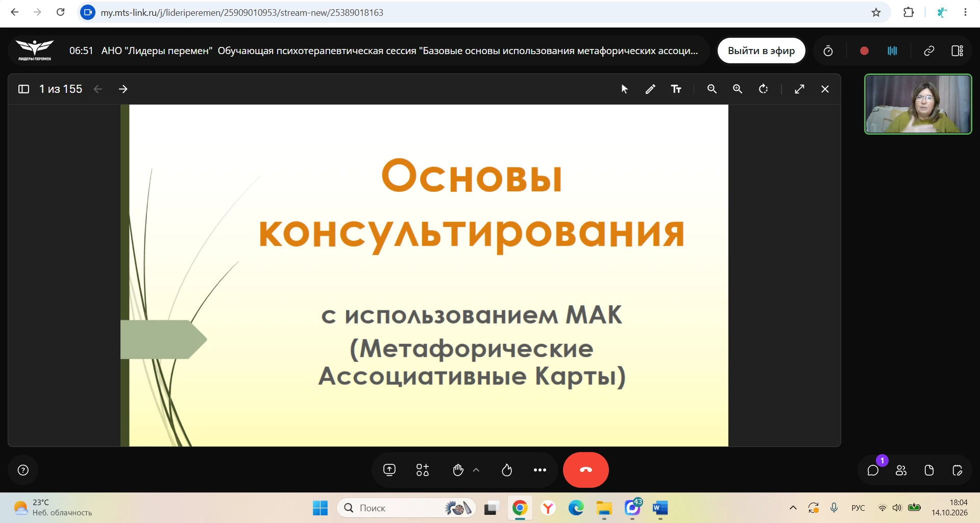This screenshot has height=523, width=980.
Task: Switch the РУС keyboard language
Action: [858, 508]
